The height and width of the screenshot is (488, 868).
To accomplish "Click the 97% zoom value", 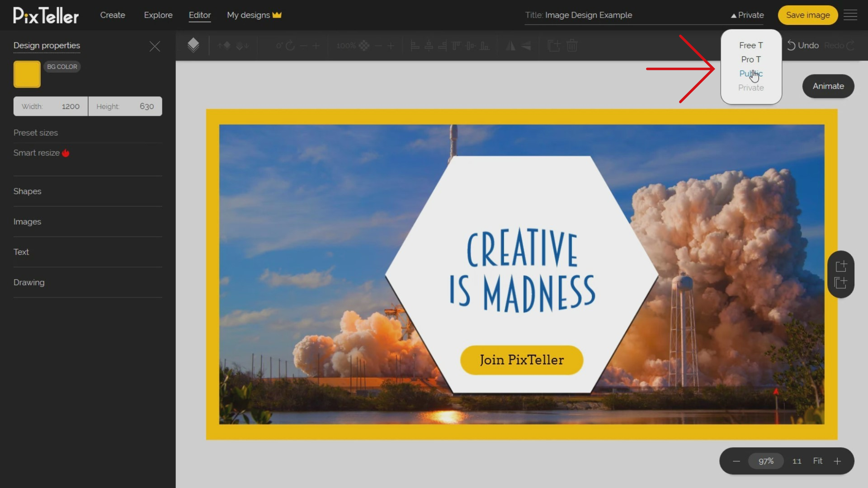I will (766, 461).
